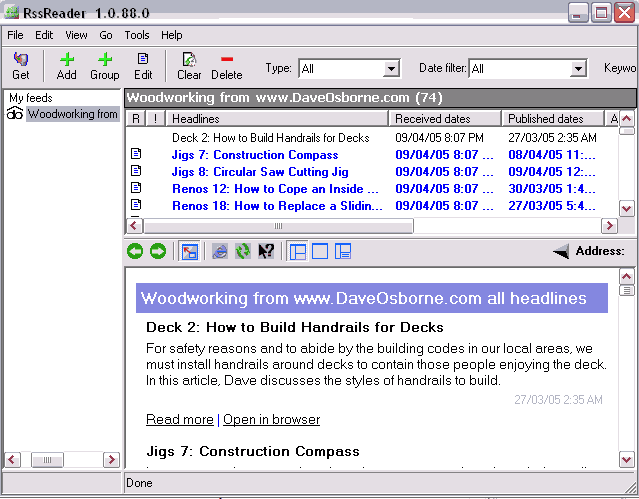This screenshot has width=639, height=499.
Task: Select My feeds root item
Action: pyautogui.click(x=31, y=98)
